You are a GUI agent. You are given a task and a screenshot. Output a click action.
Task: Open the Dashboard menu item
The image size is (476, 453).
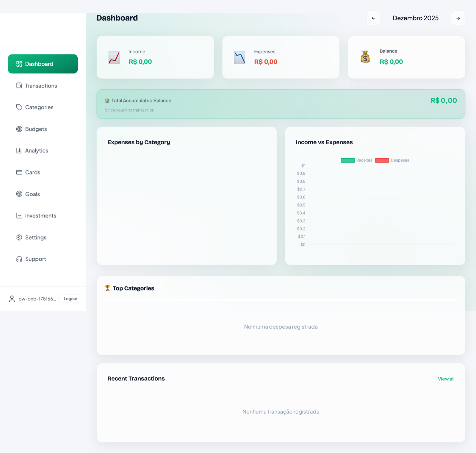[43, 64]
